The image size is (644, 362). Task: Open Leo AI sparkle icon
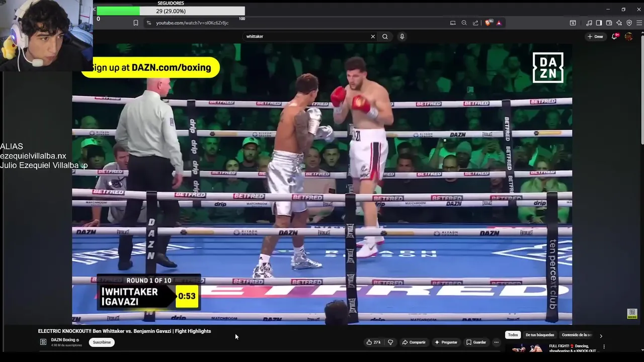click(x=619, y=23)
